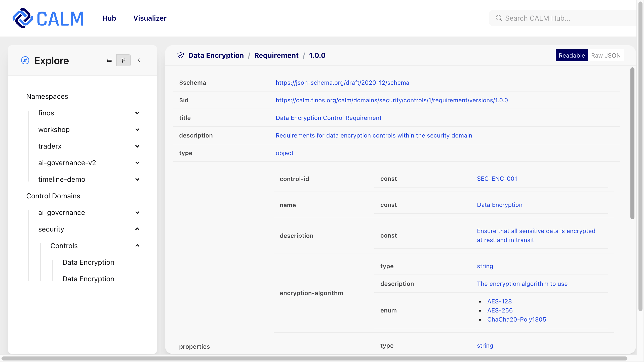This screenshot has height=362, width=644.
Task: Click the AES-256 enum value
Action: (x=500, y=310)
